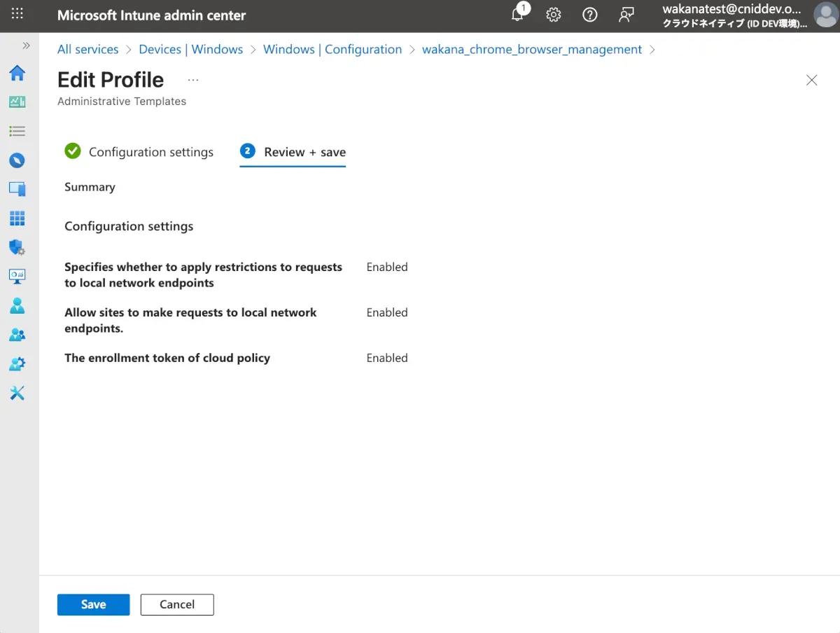Switch to the Configuration settings step

coord(139,152)
